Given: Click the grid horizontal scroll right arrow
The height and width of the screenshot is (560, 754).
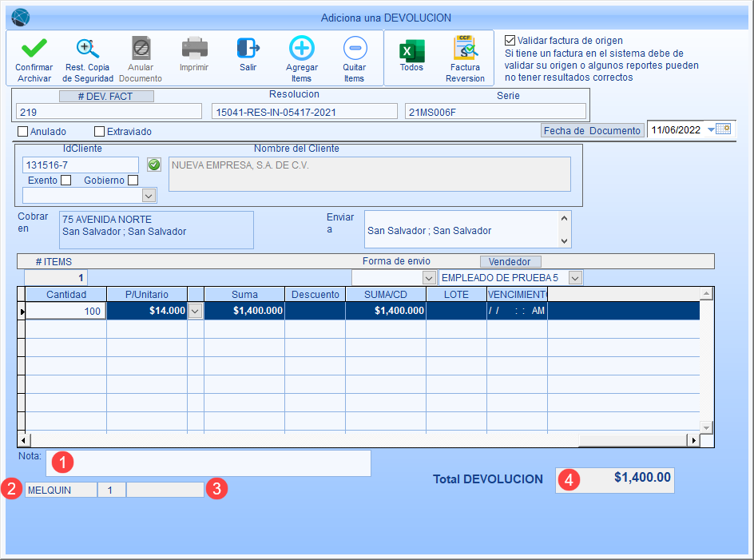Looking at the screenshot, I should coord(693,439).
